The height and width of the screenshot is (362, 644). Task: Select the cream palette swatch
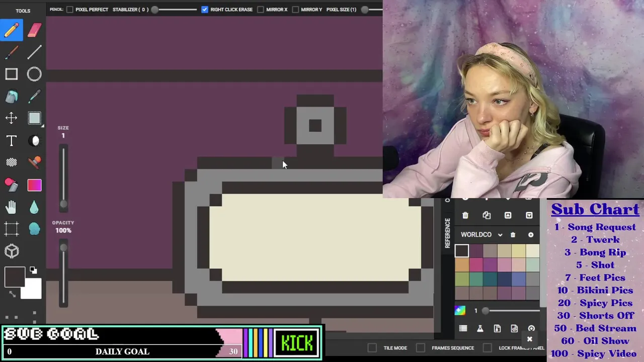point(532,251)
